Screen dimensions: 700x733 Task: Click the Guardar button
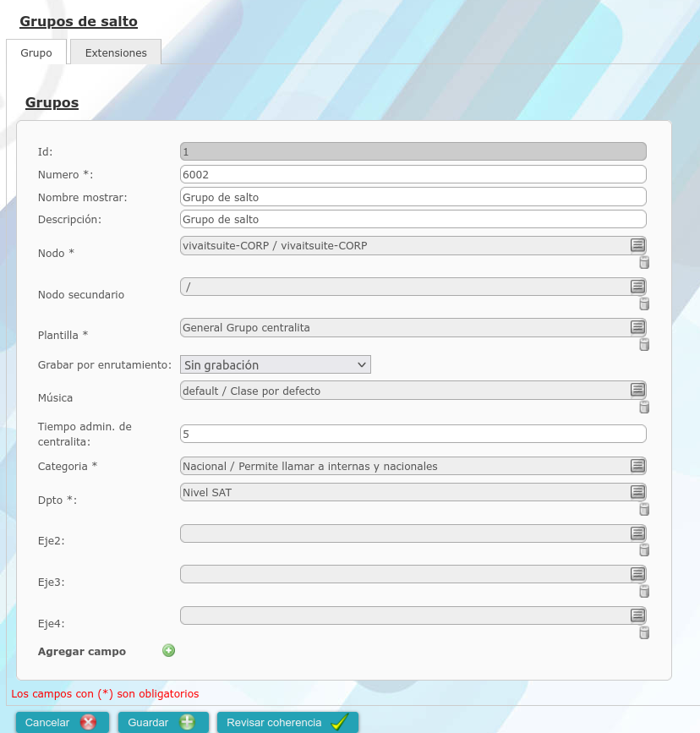pos(163,722)
